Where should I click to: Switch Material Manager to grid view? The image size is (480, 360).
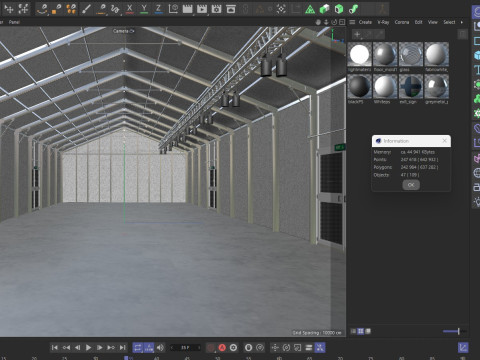(x=361, y=331)
